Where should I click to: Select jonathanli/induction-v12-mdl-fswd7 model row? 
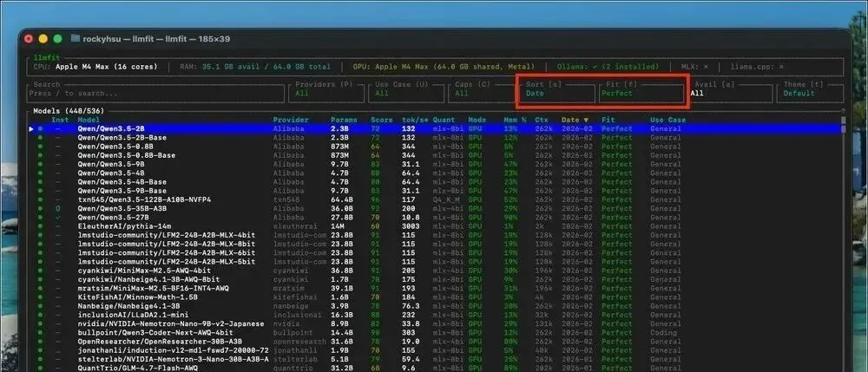[435, 350]
